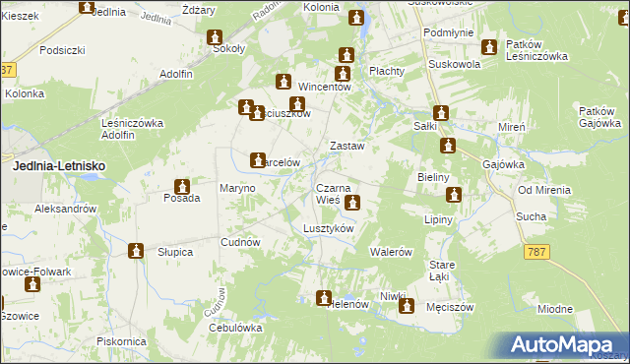Click the Leśniczówka Adolfin label
630x364 pixels.
tap(132, 129)
